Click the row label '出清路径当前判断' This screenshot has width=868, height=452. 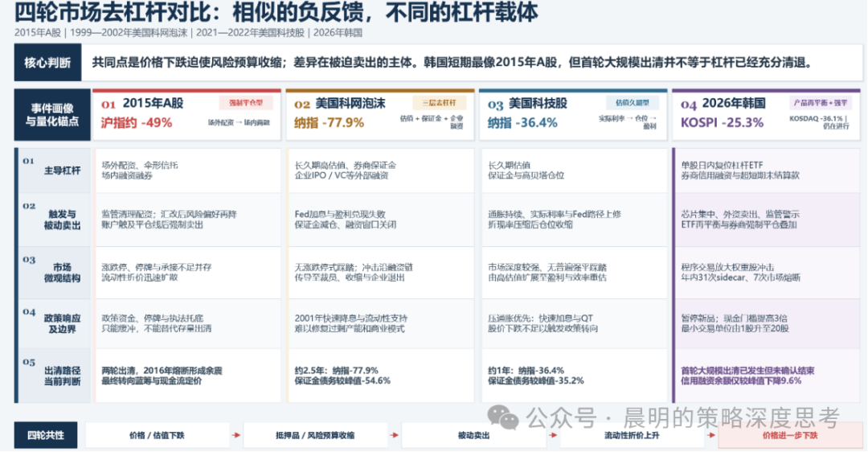[x=62, y=376]
